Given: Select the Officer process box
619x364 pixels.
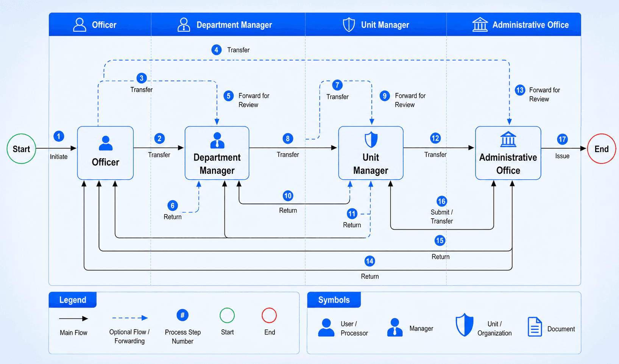Looking at the screenshot, I should (105, 153).
